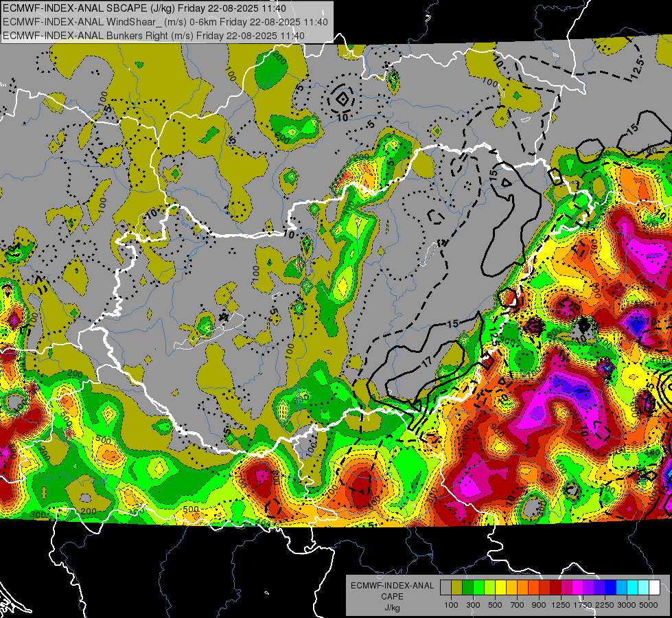Pick the bright green swatch after 300
This screenshot has width=672, height=618.
[x=478, y=588]
